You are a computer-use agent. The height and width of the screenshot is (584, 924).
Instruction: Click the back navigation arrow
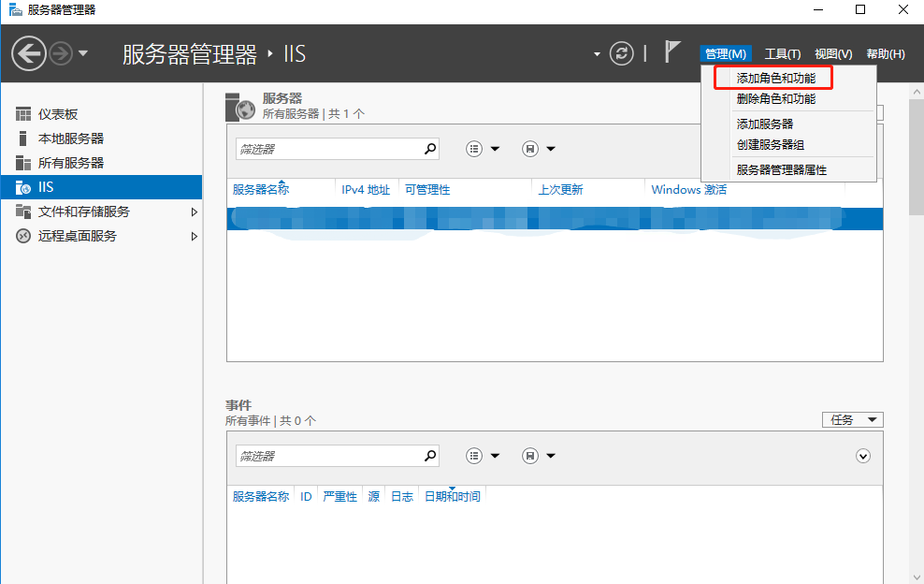29,52
